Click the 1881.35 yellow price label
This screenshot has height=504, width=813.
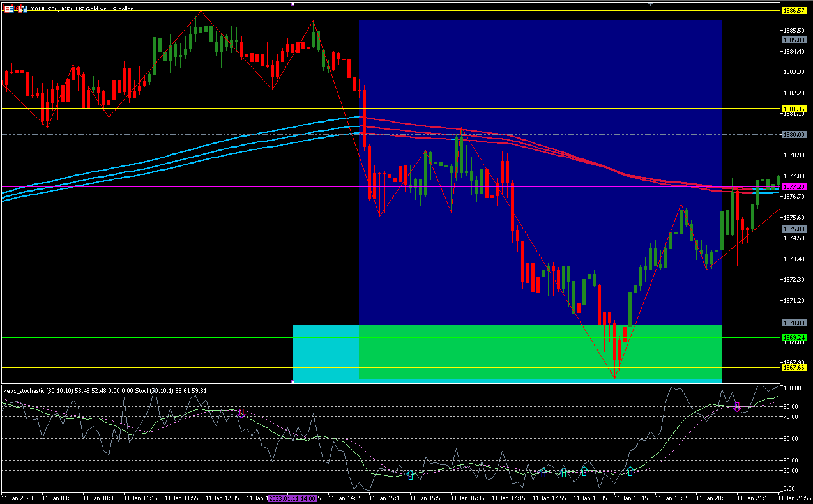(x=793, y=109)
